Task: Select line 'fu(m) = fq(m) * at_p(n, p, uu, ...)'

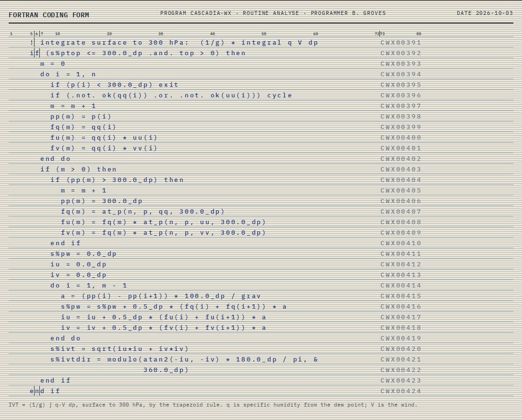Action: point(164,222)
